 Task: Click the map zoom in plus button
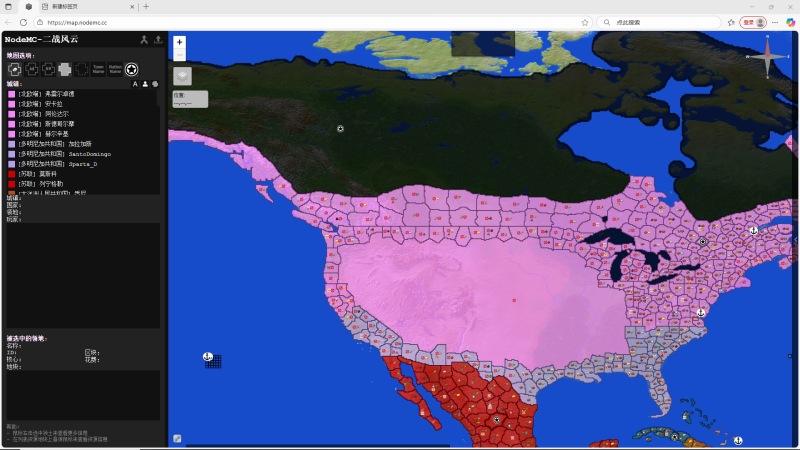pos(179,42)
